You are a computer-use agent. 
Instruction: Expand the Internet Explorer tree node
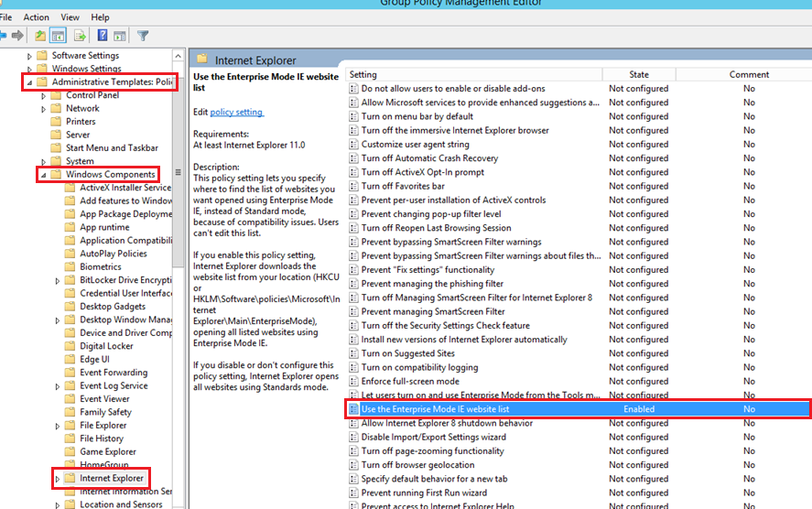[58, 479]
